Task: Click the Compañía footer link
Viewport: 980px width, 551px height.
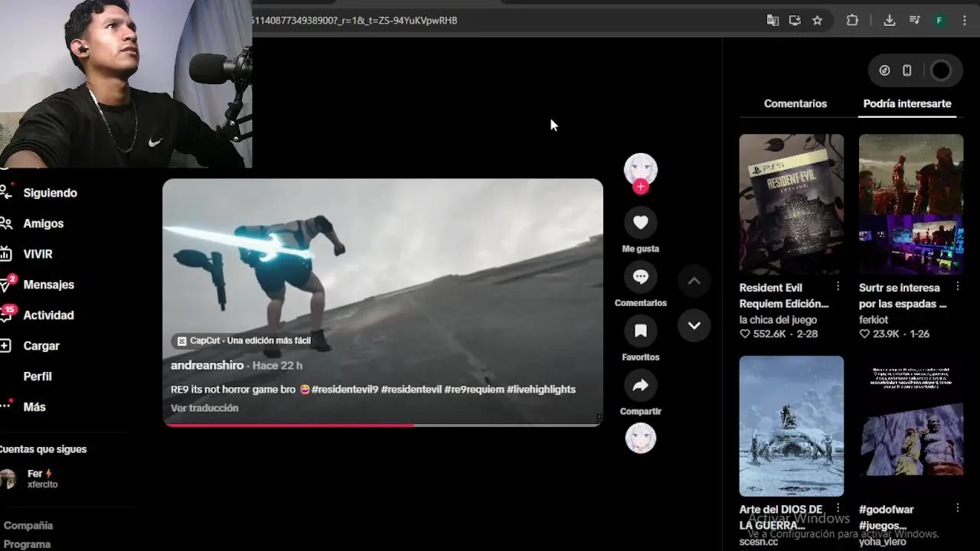Action: coord(28,526)
